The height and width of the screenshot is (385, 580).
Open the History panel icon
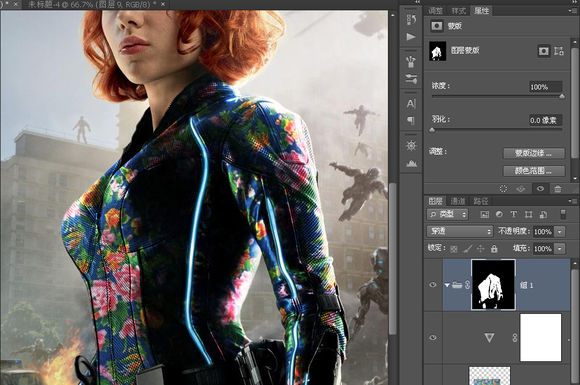[x=411, y=19]
